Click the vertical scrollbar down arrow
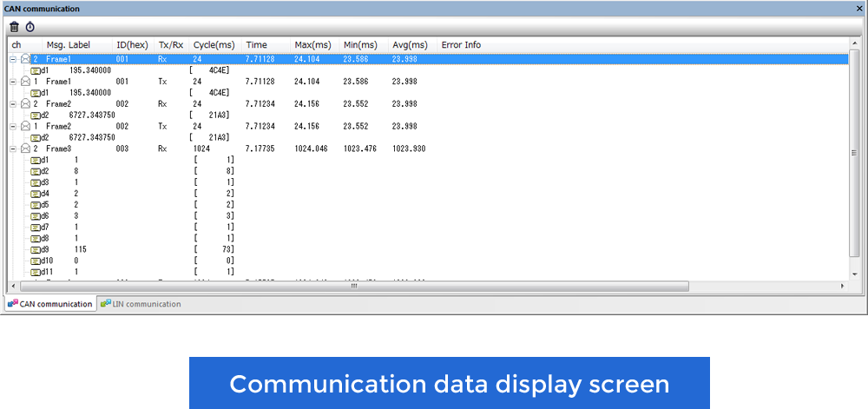Screen dimensions: 868x409 pyautogui.click(x=855, y=274)
